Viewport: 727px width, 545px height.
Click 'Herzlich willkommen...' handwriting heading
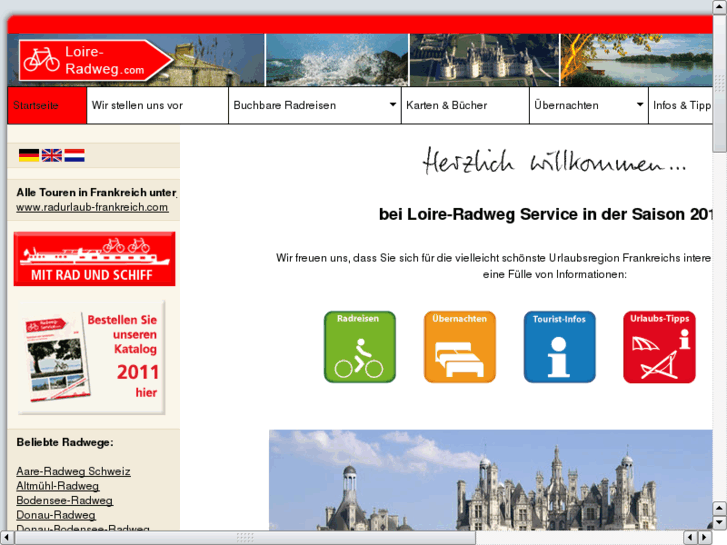click(554, 161)
